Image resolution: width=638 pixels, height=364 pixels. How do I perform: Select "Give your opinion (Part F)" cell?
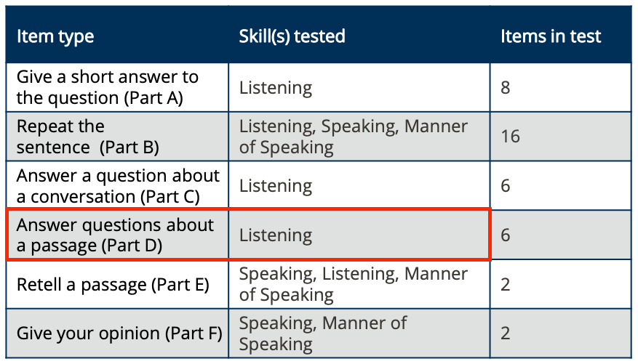pyautogui.click(x=119, y=333)
